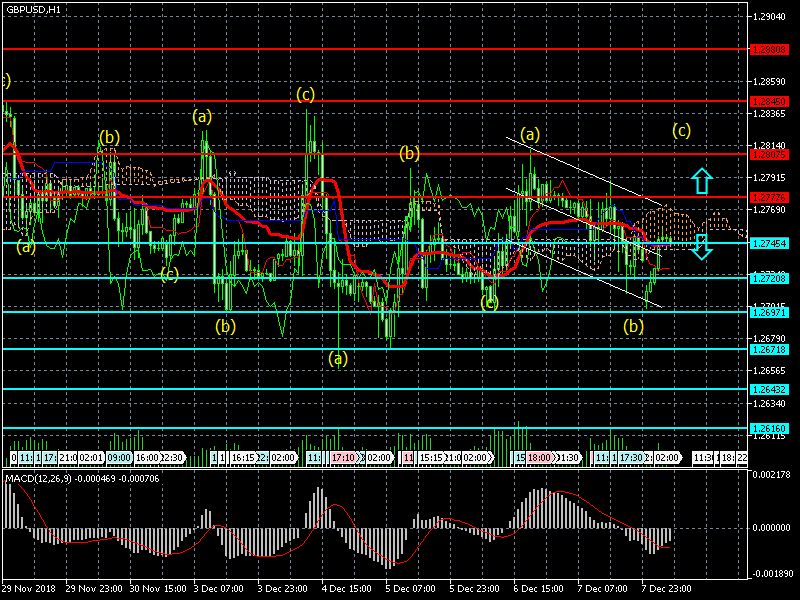Click the GBPUSD,H1 chart symbol title

[32, 9]
